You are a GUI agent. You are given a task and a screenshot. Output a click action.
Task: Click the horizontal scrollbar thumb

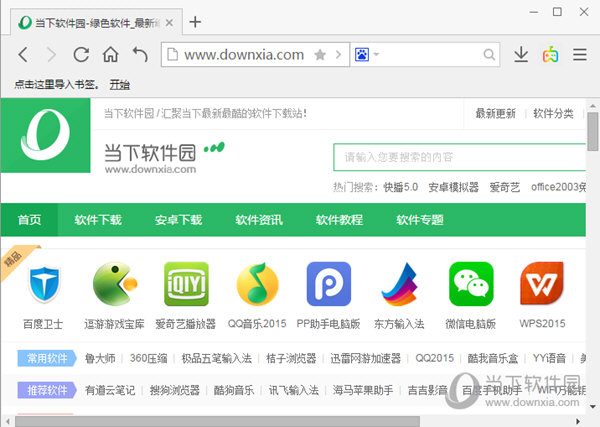217,421
